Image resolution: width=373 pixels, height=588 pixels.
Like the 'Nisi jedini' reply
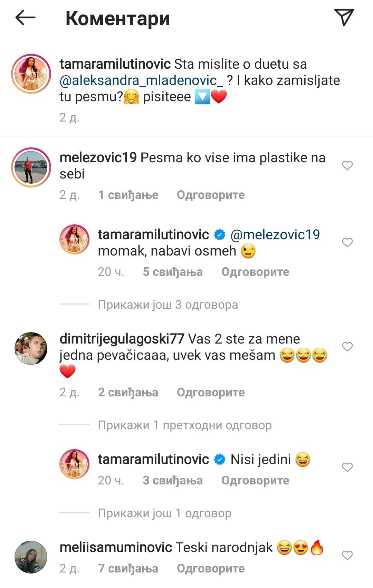(347, 467)
